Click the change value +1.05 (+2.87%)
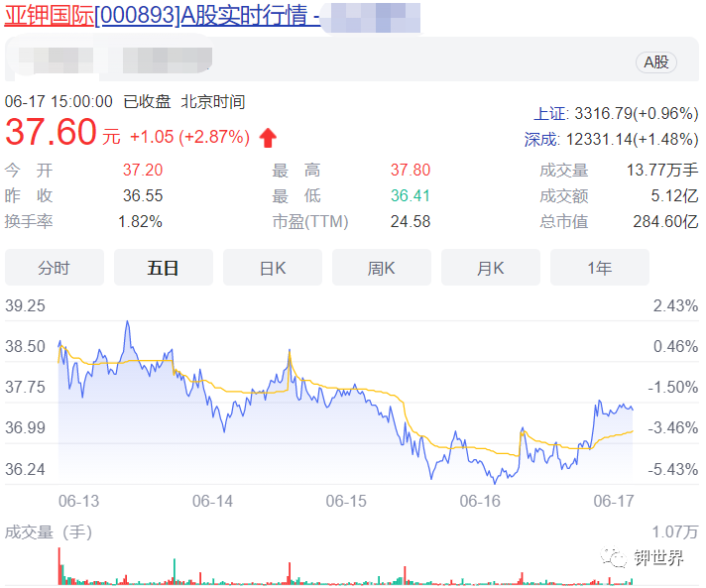Screen dimensions: 706x588 point(189,137)
